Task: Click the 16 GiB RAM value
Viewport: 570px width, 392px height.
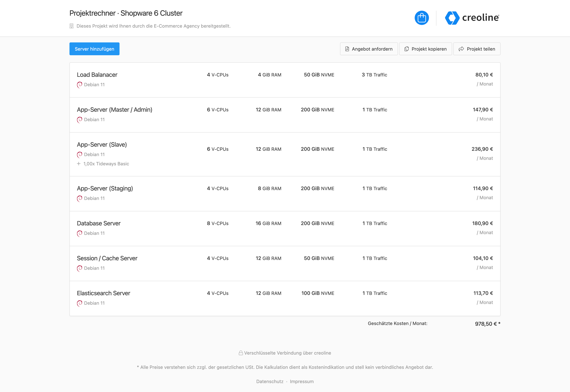Action: (268, 223)
